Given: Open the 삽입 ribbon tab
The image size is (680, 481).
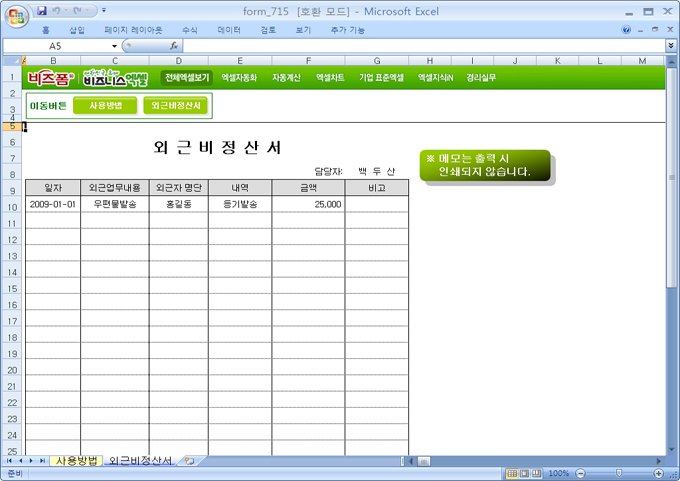Looking at the screenshot, I should [77, 30].
